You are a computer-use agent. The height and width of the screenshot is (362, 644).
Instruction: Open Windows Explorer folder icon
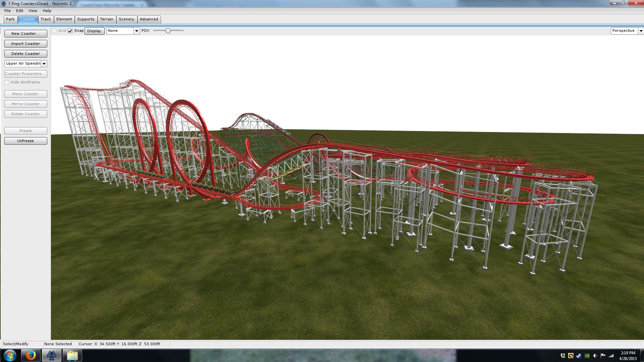[72, 355]
